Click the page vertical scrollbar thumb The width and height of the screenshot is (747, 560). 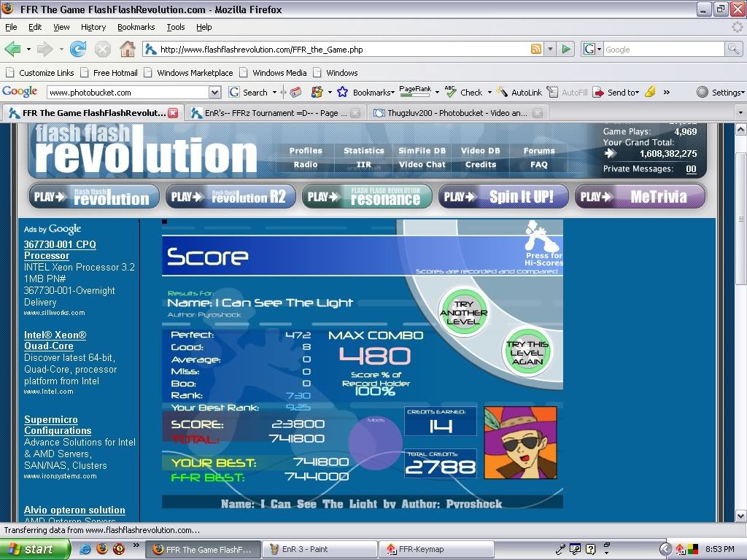(740, 211)
